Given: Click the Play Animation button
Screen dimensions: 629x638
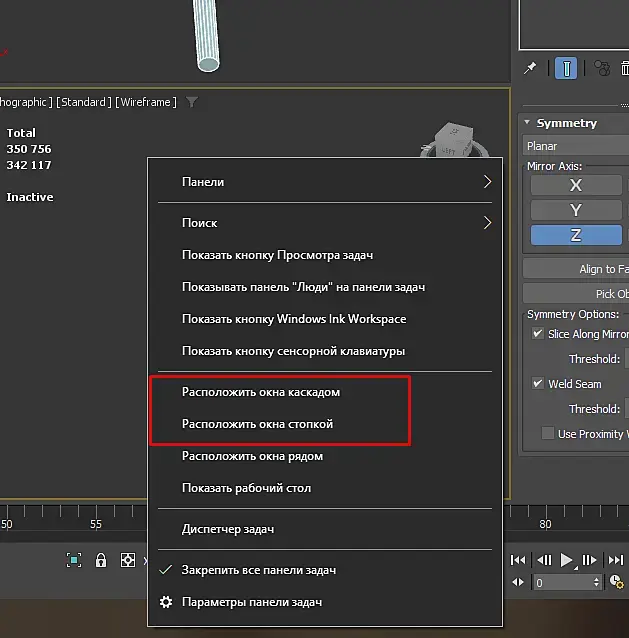Looking at the screenshot, I should [566, 560].
